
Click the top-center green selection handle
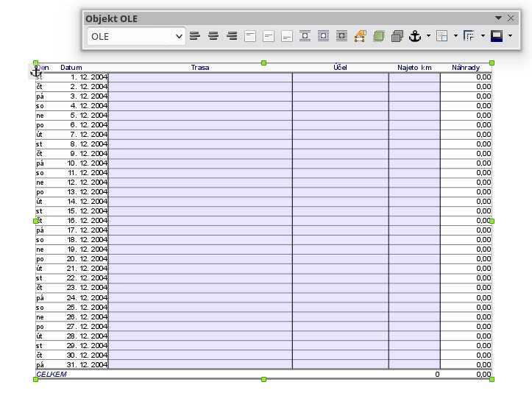(x=263, y=63)
